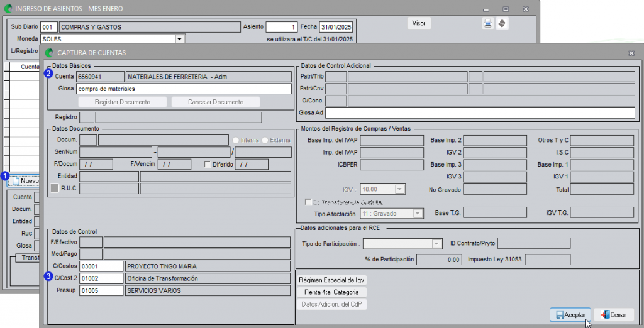The image size is (644, 328).
Task: Select the Externa radio option
Action: [265, 140]
